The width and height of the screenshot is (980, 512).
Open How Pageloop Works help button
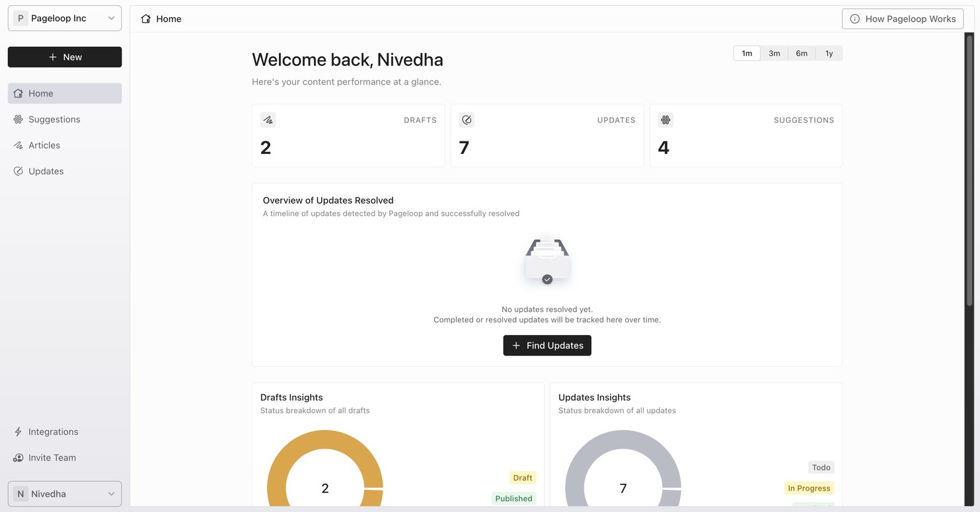(x=903, y=18)
